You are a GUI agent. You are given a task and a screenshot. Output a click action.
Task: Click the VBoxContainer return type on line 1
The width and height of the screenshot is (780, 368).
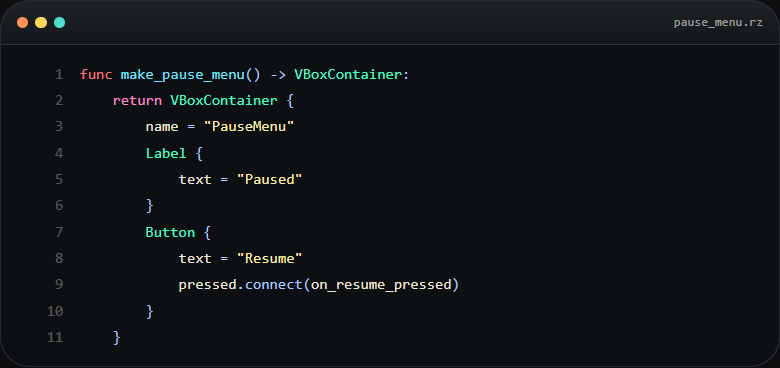[x=347, y=75]
